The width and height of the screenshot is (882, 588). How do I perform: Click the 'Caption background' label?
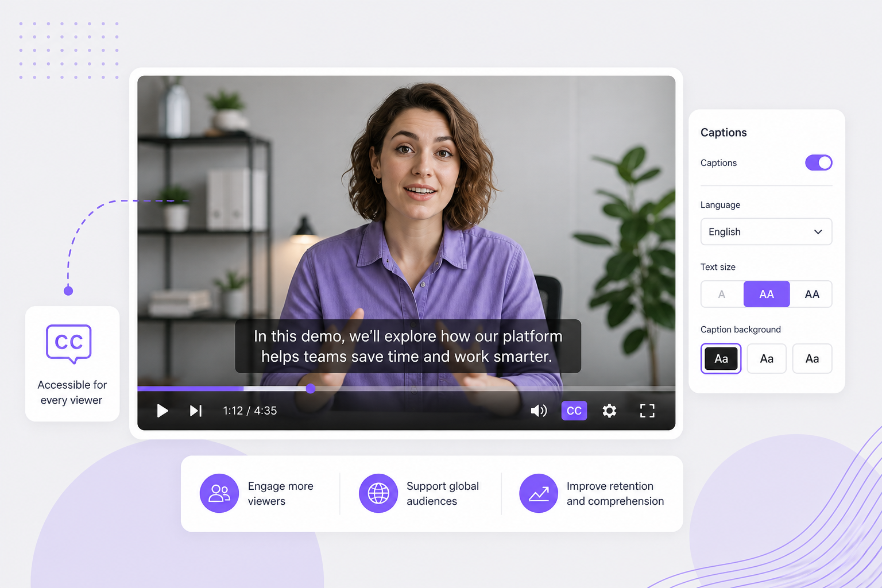[x=741, y=330]
